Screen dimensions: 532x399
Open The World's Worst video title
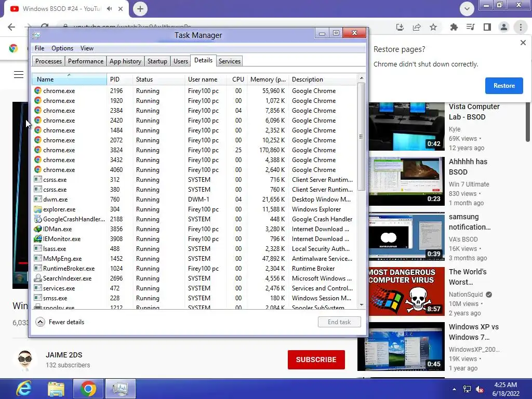pos(468,277)
